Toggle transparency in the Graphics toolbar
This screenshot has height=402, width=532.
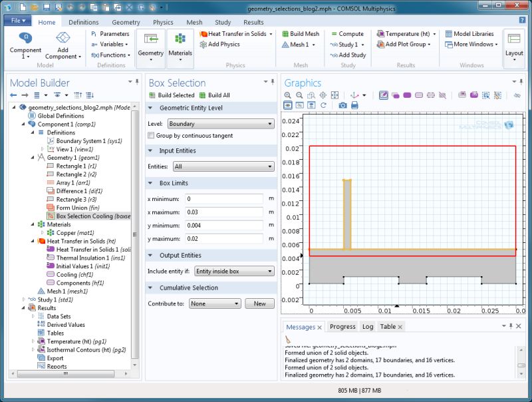[516, 94]
